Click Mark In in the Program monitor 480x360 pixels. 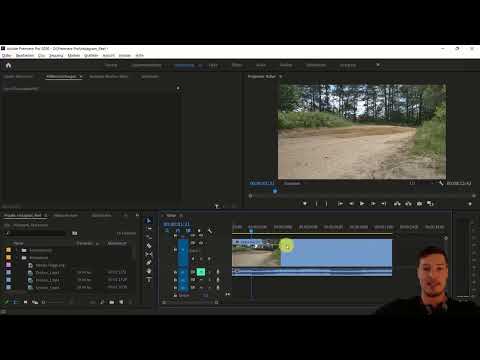click(316, 203)
